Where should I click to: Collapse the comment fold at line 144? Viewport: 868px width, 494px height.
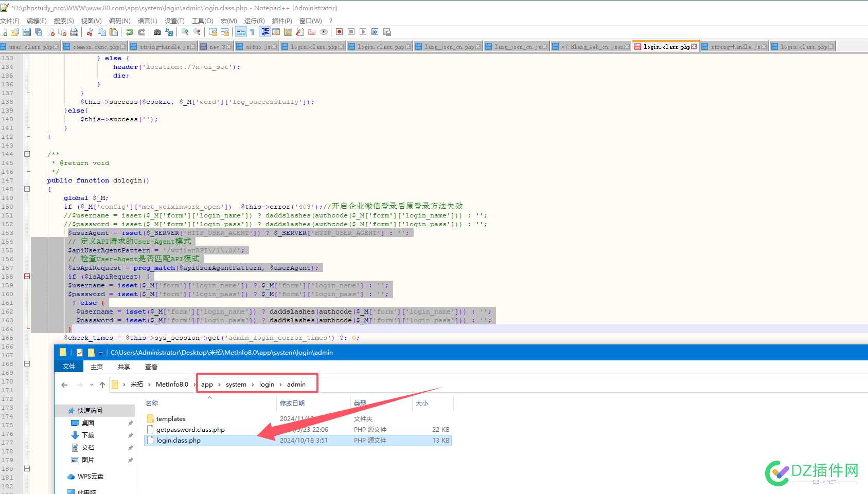pos(27,154)
